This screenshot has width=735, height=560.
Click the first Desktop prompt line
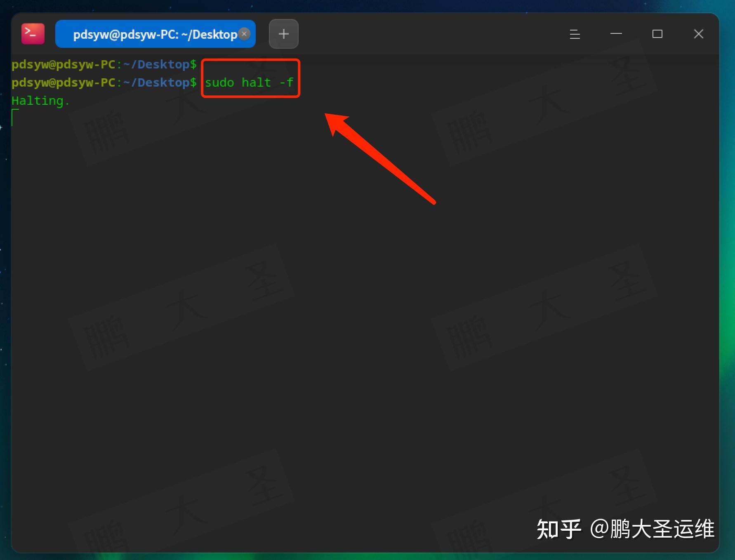pyautogui.click(x=103, y=64)
